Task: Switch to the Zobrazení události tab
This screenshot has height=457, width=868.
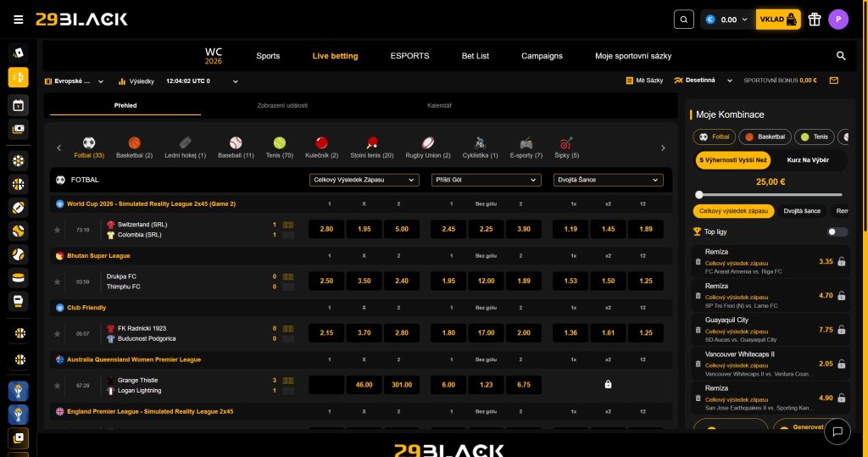Action: (282, 105)
